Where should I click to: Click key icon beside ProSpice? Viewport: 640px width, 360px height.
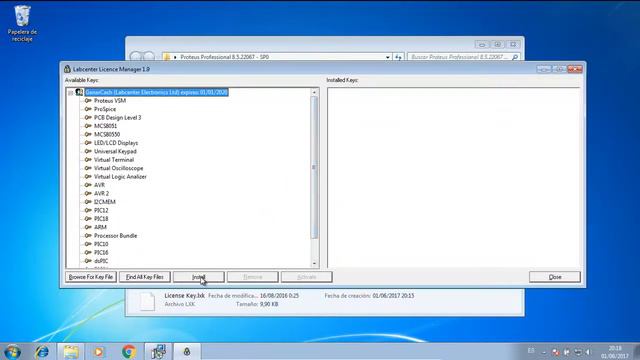88,109
